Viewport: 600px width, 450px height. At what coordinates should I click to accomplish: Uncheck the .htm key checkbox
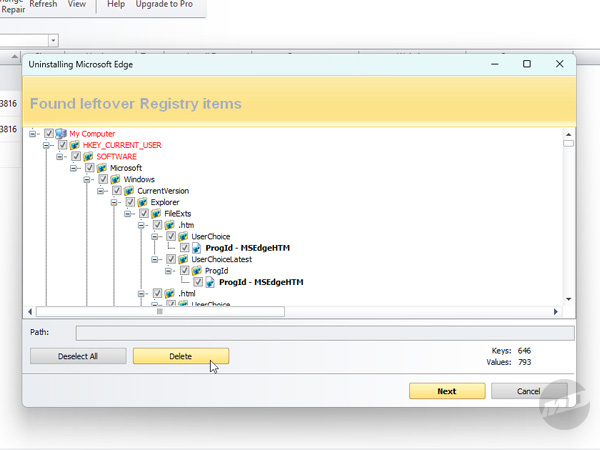tap(157, 225)
